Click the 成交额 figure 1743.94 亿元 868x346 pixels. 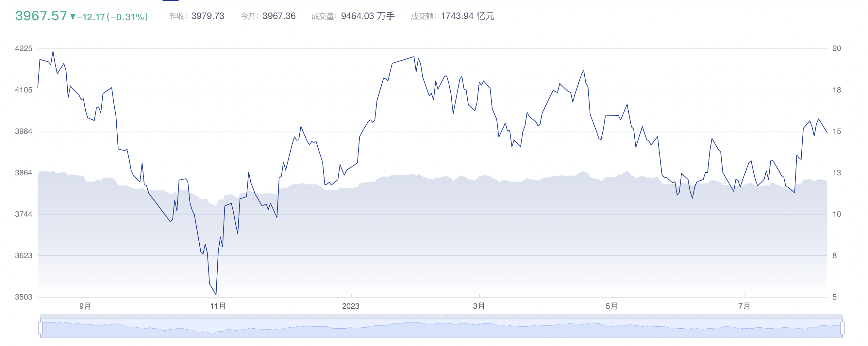pos(467,16)
